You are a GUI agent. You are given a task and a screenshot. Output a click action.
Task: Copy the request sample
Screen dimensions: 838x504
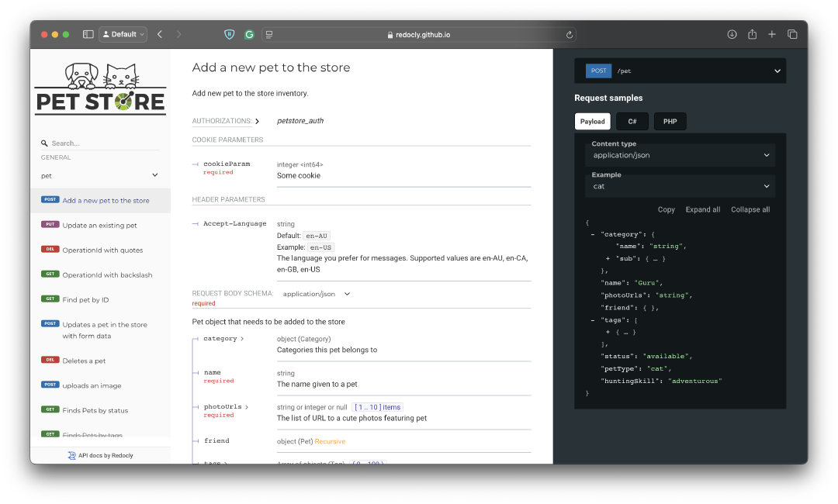(666, 210)
